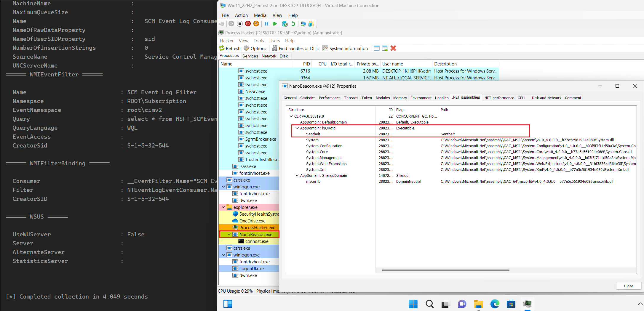
Task: Open Task View in VM taskbar
Action: pyautogui.click(x=445, y=304)
